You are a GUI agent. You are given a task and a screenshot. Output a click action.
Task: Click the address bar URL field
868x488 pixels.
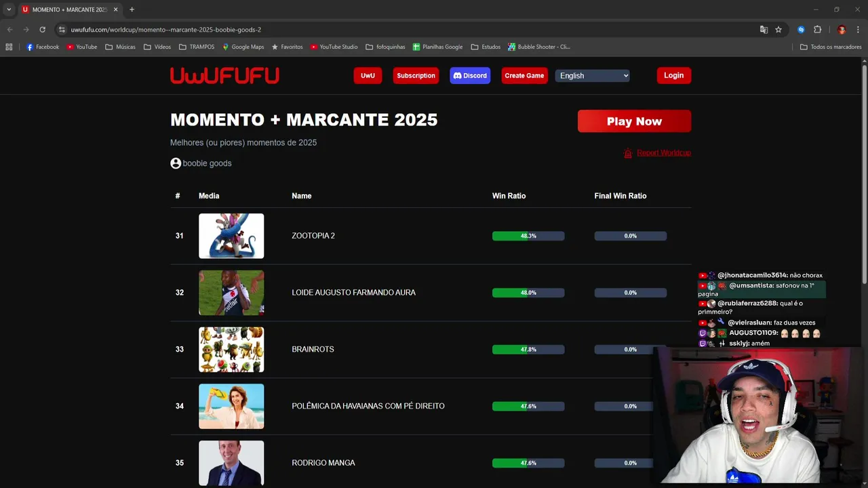coord(407,30)
